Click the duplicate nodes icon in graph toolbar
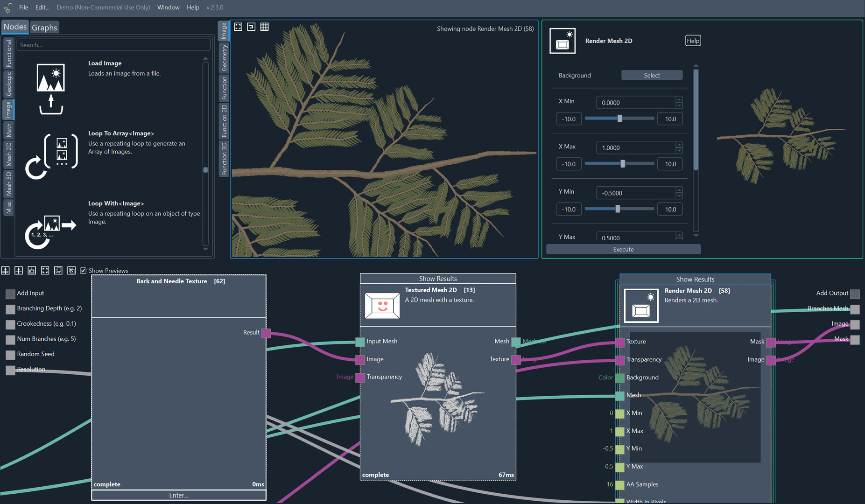The image size is (865, 504). point(58,271)
